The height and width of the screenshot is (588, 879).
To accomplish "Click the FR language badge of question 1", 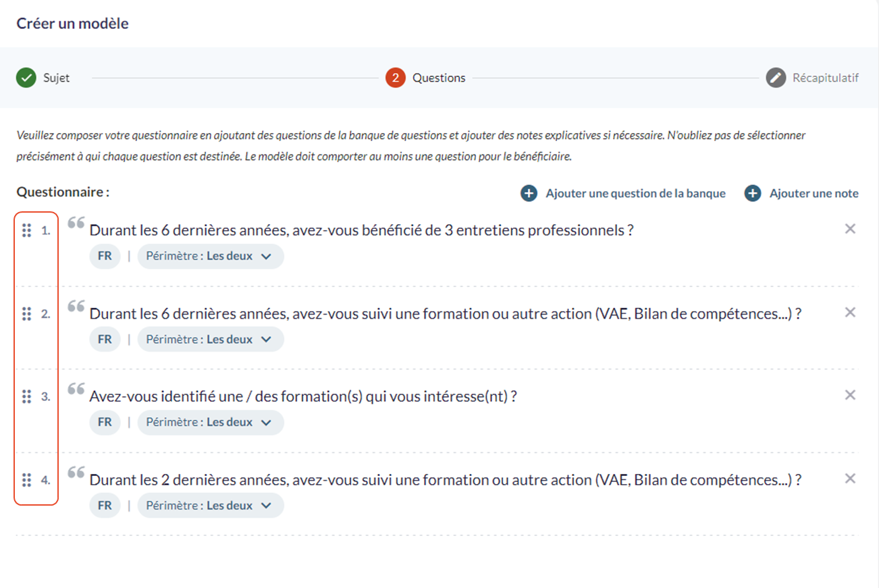I will click(x=105, y=257).
